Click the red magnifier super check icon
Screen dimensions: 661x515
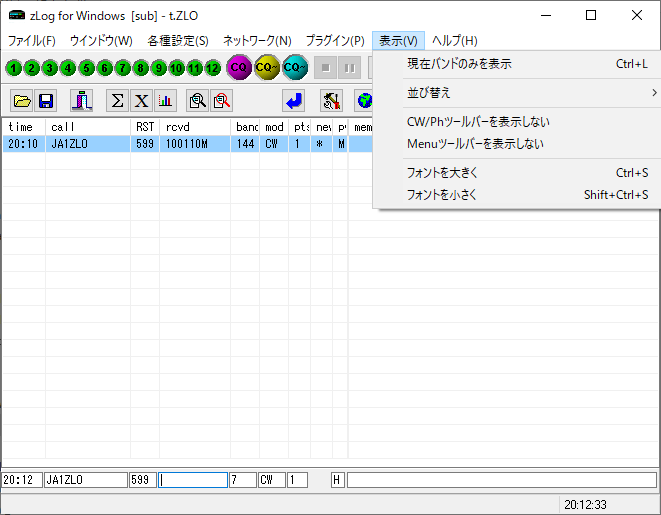pyautogui.click(x=221, y=101)
